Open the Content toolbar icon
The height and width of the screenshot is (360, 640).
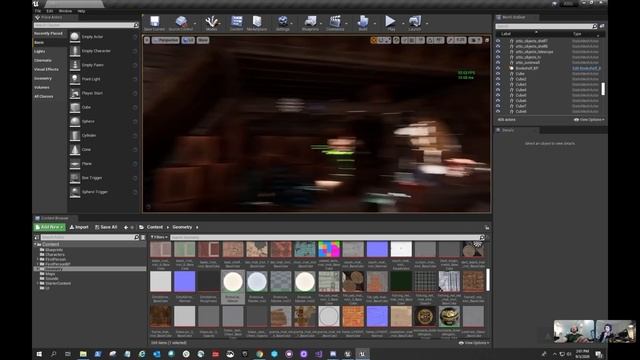click(x=236, y=23)
